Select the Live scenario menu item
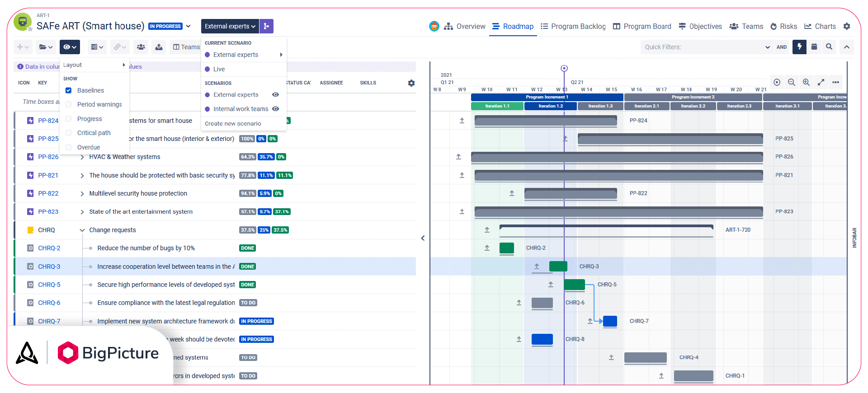868x393 pixels. tap(219, 69)
